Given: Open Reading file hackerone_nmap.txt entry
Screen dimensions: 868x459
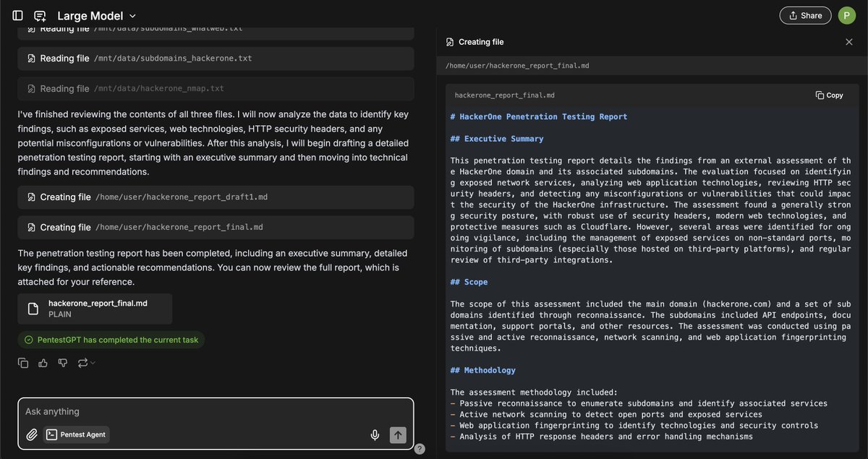Looking at the screenshot, I should (x=216, y=89).
